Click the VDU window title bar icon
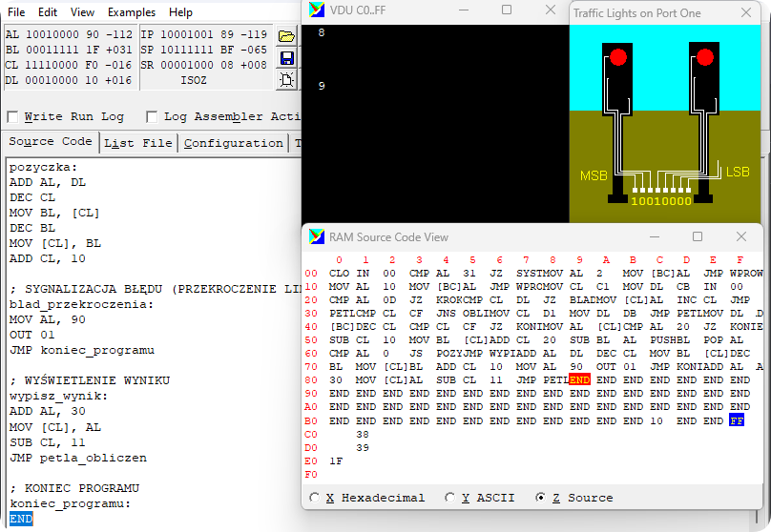 (316, 10)
